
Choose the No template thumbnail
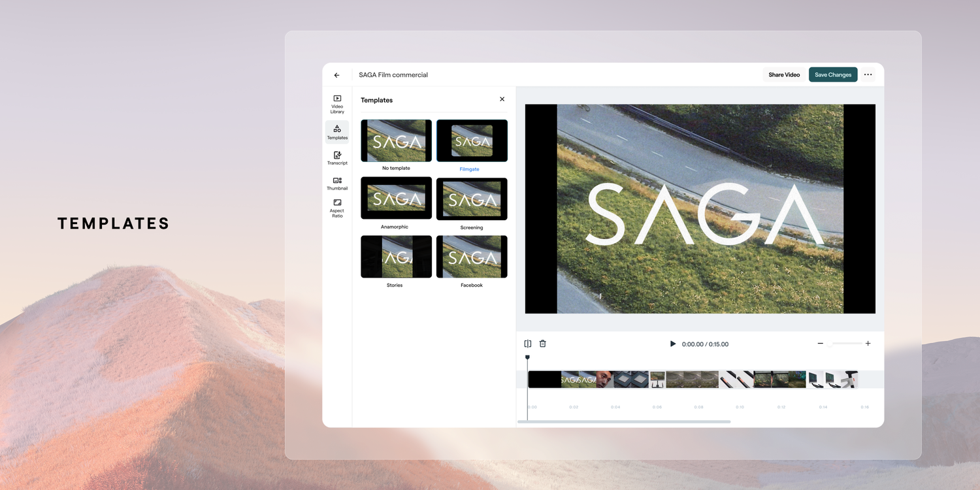396,140
